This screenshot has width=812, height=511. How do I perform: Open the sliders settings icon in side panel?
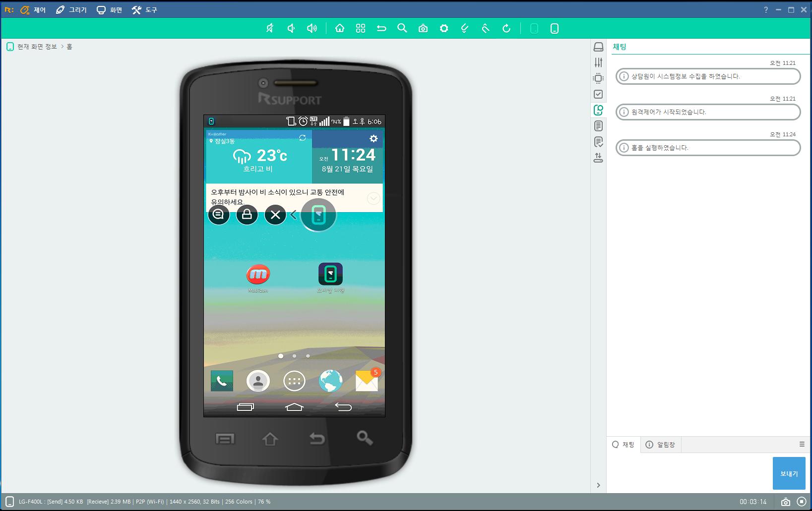point(599,62)
